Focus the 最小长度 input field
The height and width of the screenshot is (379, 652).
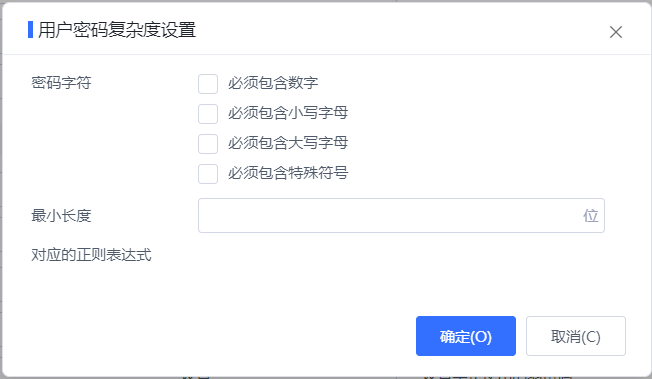tap(401, 216)
